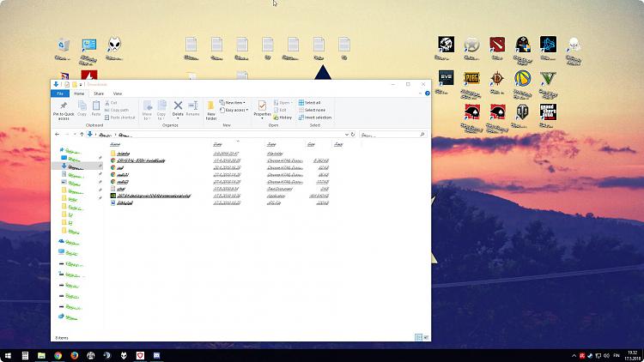
Task: Click the Delete X icon in ribbon
Action: tap(178, 106)
